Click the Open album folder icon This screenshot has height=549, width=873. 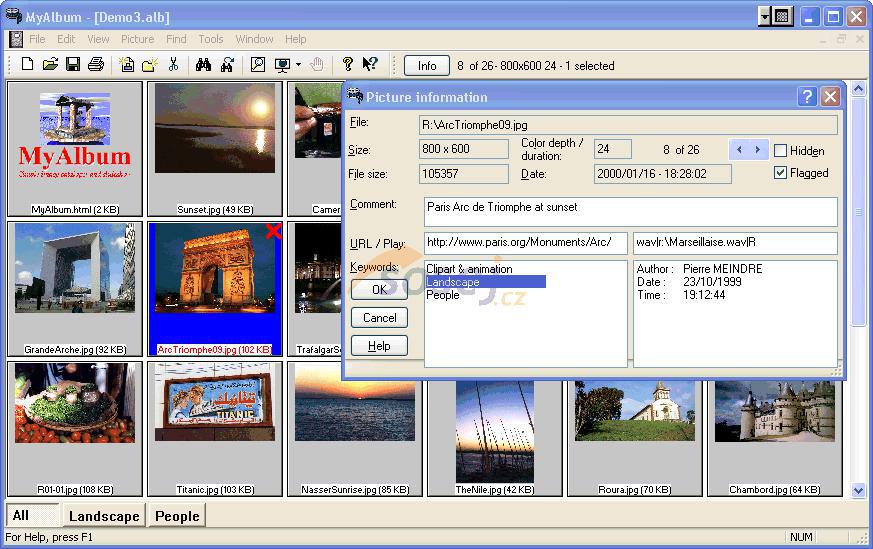tap(50, 65)
